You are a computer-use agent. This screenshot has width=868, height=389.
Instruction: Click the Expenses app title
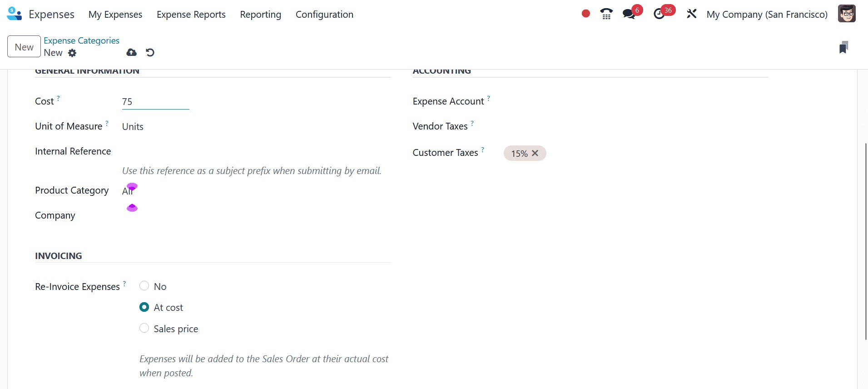(x=51, y=14)
